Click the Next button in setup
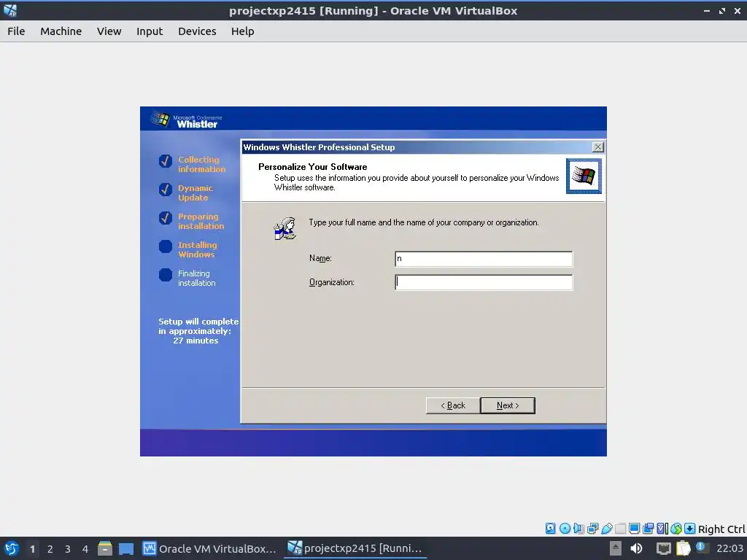This screenshot has width=747, height=560. 508,405
